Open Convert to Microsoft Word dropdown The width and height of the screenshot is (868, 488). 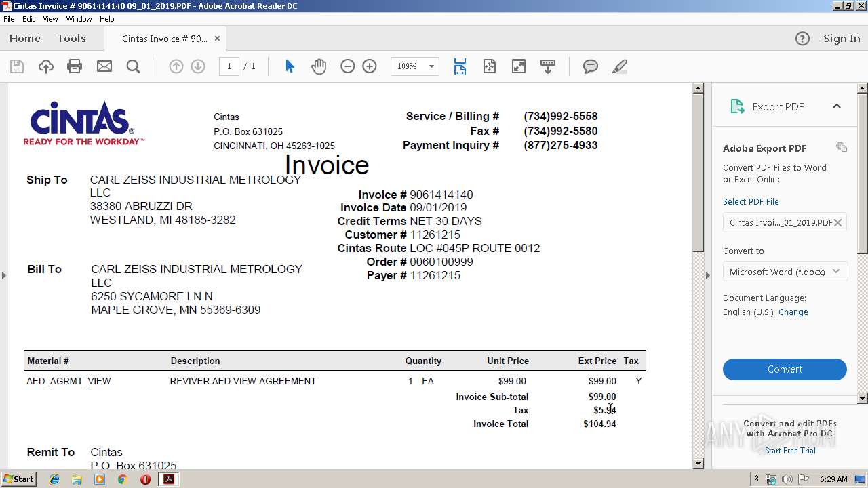point(785,272)
